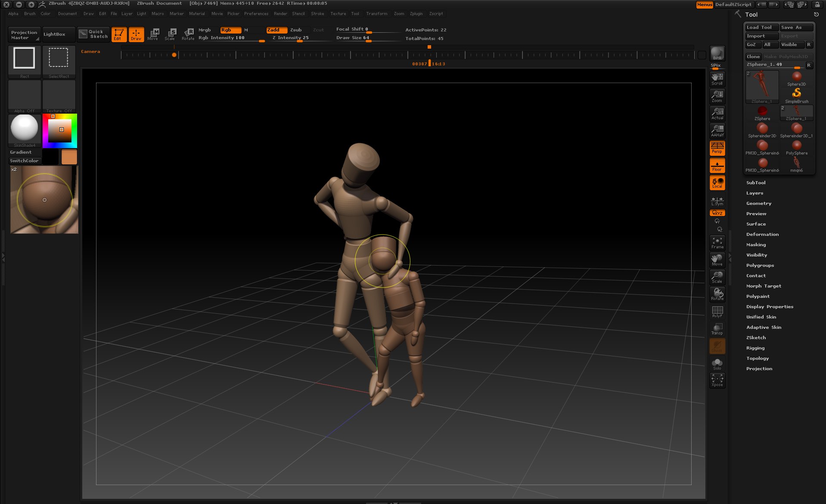Click the AAHalf zoom icon
The image size is (826, 504).
717,131
